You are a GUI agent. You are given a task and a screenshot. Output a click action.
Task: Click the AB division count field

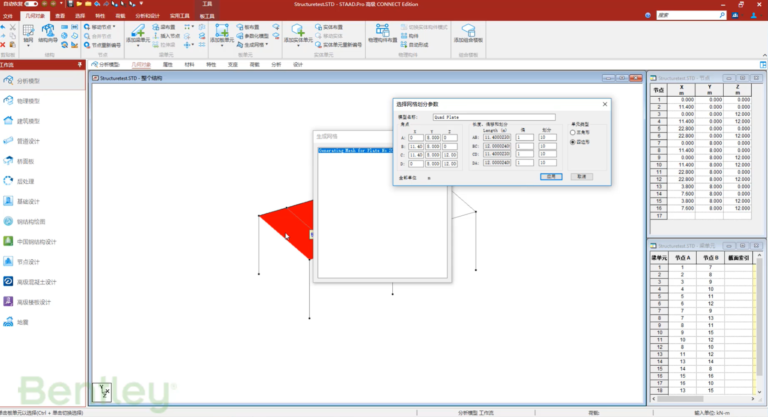pyautogui.click(x=547, y=138)
